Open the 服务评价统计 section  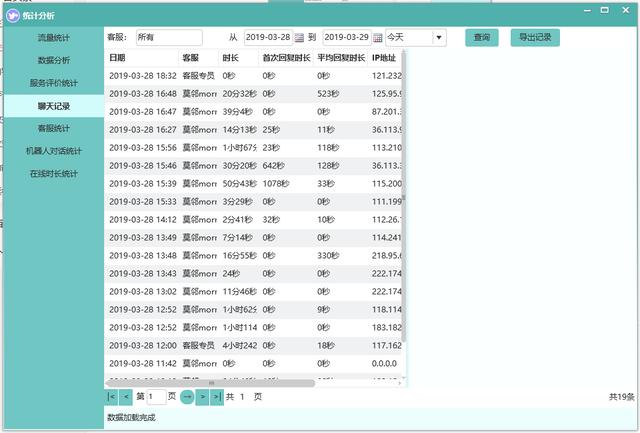53,83
